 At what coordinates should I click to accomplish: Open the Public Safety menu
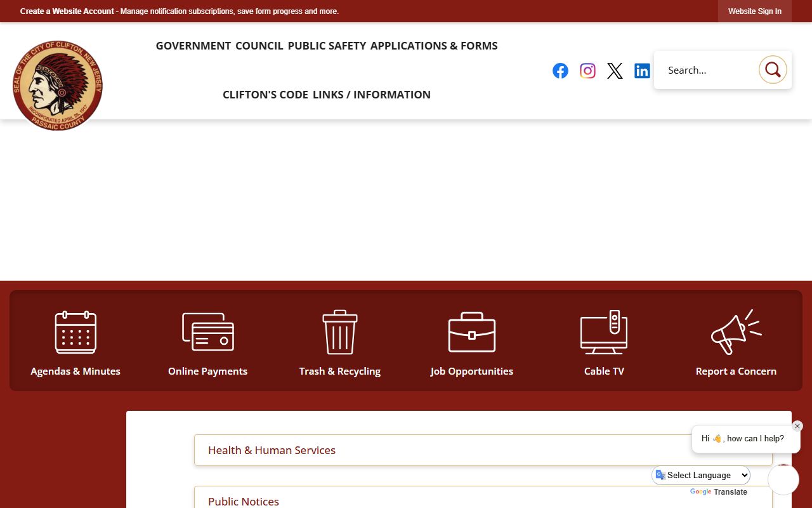tap(327, 46)
